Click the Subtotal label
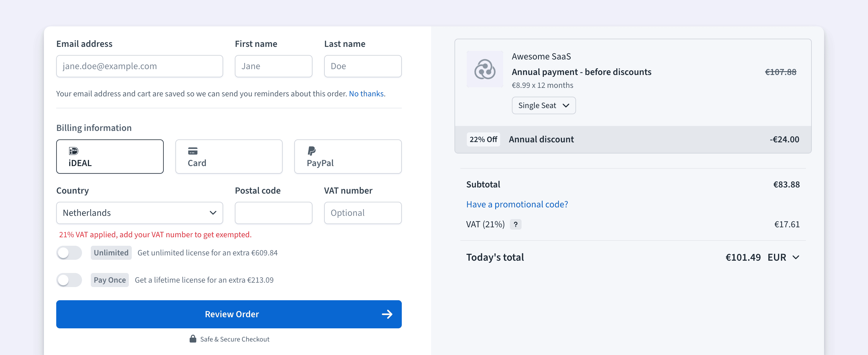Viewport: 868px width, 355px height. click(483, 185)
